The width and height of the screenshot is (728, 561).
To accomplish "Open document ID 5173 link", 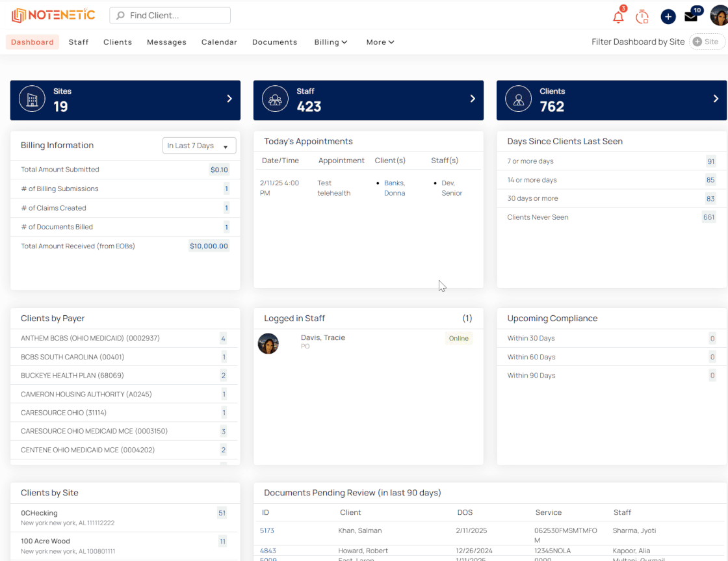I will pos(267,531).
